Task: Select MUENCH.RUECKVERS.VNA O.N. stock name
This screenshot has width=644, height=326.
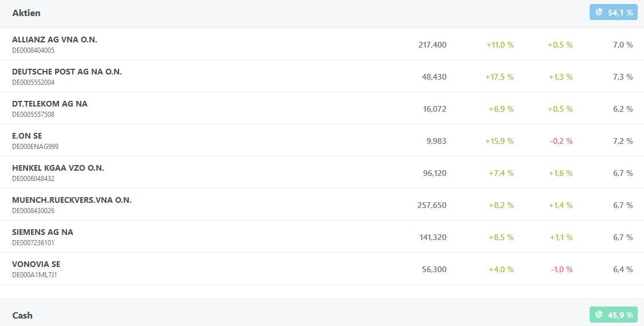Action: click(72, 200)
